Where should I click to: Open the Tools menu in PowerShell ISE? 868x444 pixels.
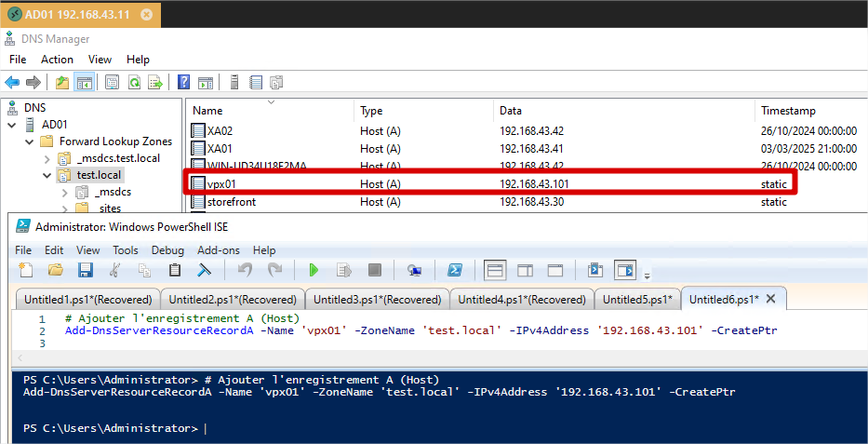(125, 250)
